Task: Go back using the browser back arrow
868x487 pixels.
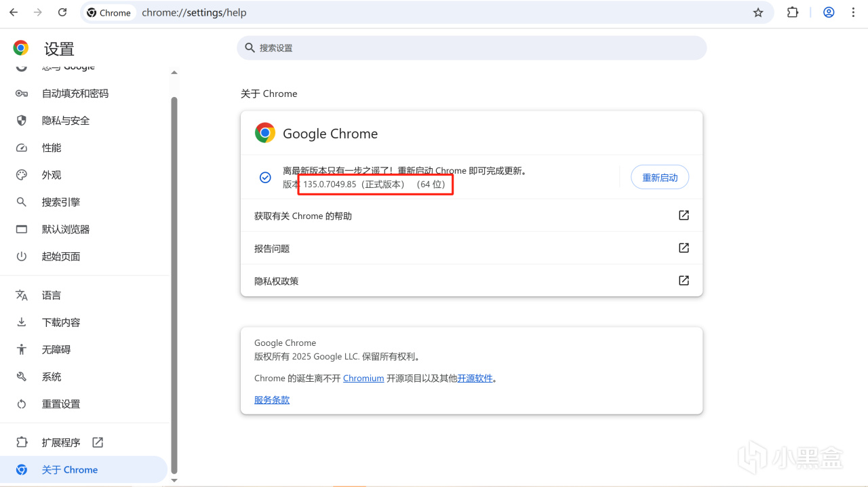Action: (13, 12)
